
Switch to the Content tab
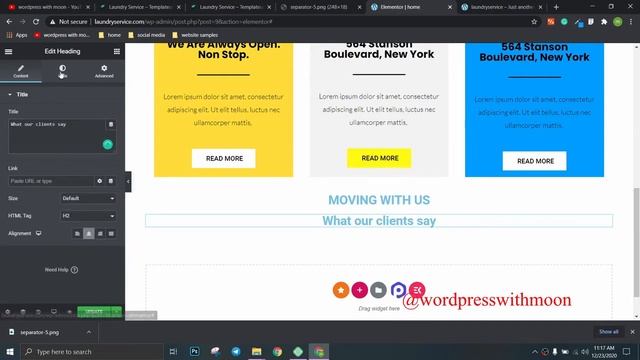pos(21,71)
